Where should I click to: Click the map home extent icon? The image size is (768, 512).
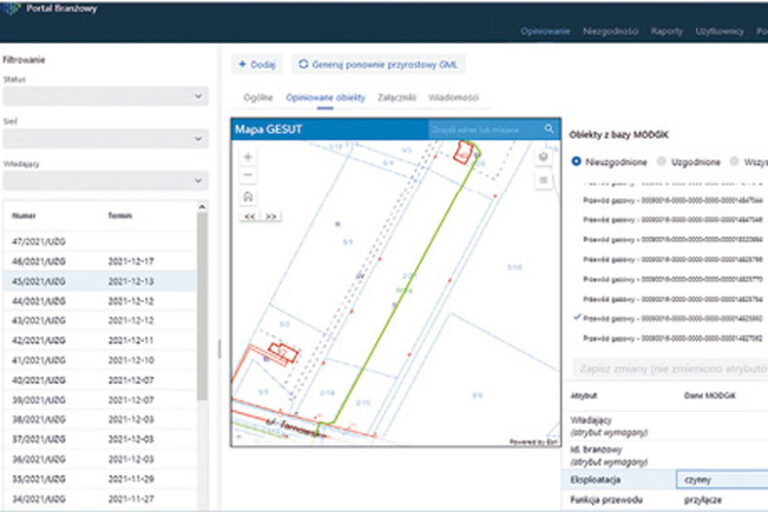(248, 197)
